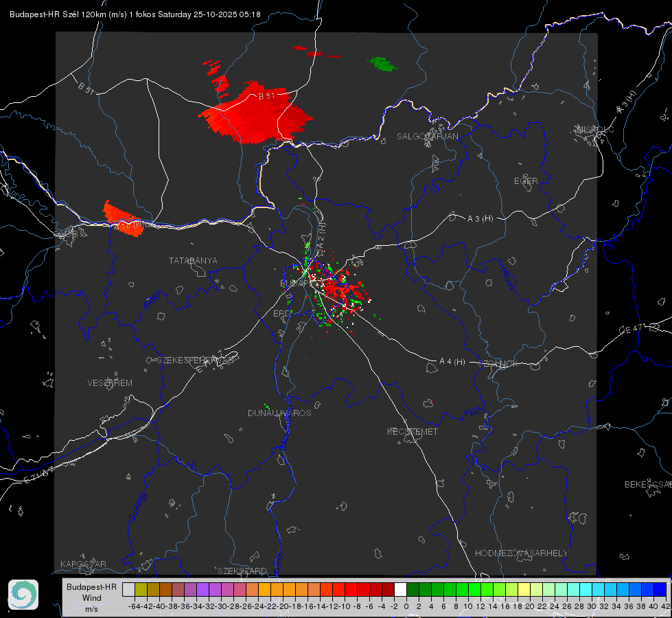The image size is (672, 618).
Task: Click the MISKOLC city label
Action: [x=595, y=129]
